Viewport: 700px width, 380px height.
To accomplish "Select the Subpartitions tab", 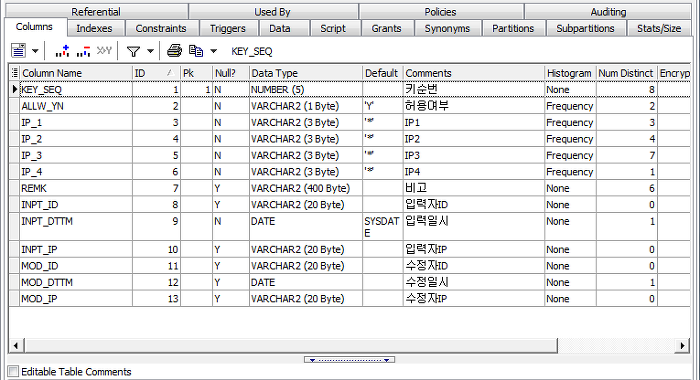I will [x=585, y=29].
